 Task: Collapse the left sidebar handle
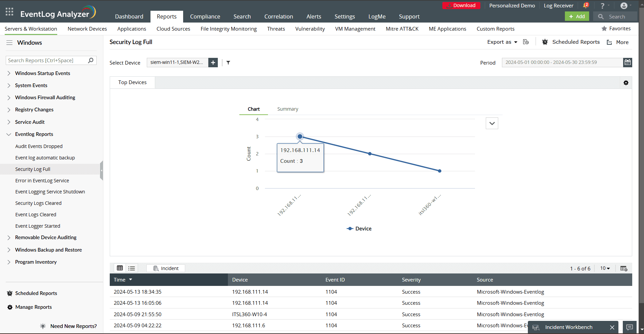101,171
